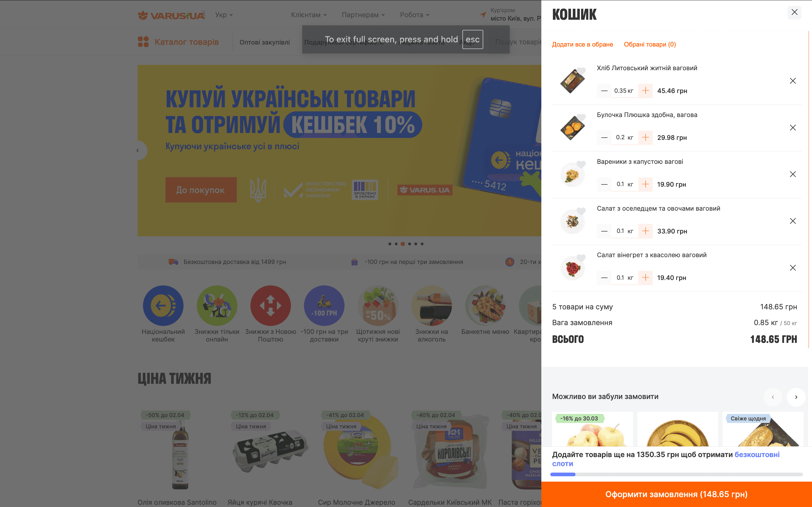812x507 pixels.
Task: Increase Булочка Плюшка quantity with plus
Action: 645,138
